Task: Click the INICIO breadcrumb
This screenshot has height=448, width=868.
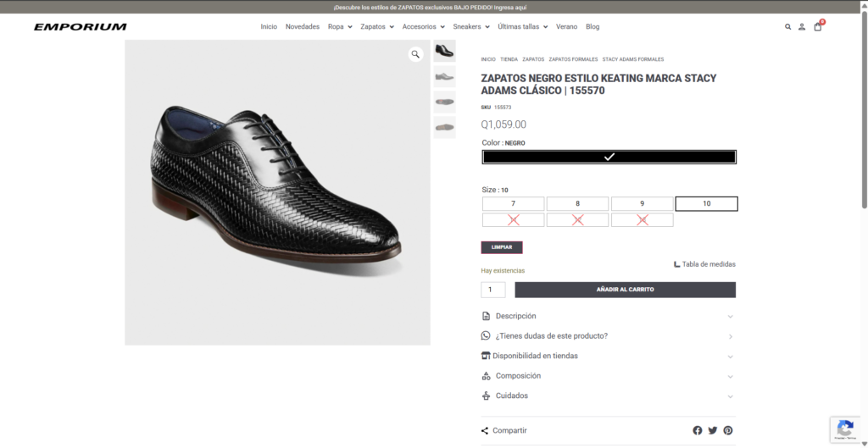Action: pos(488,59)
